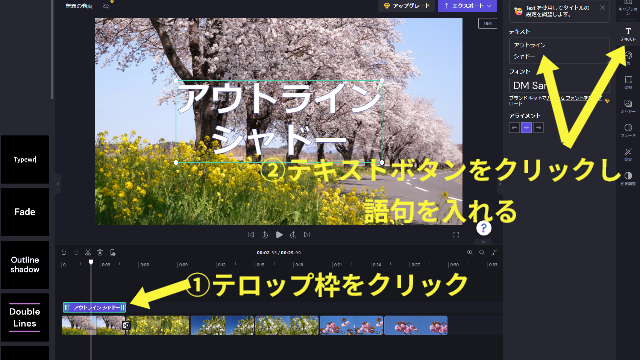
Task: Close the title tip notification
Action: coord(602,7)
